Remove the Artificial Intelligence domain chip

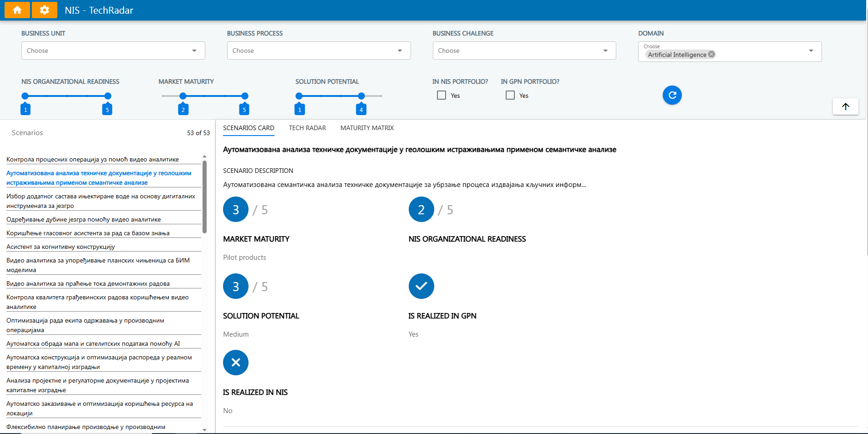coord(711,54)
